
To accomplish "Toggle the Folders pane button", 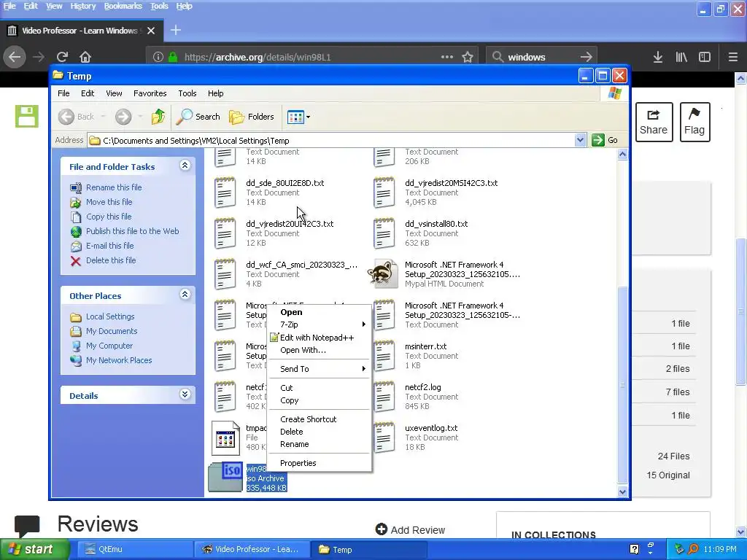I will [252, 117].
